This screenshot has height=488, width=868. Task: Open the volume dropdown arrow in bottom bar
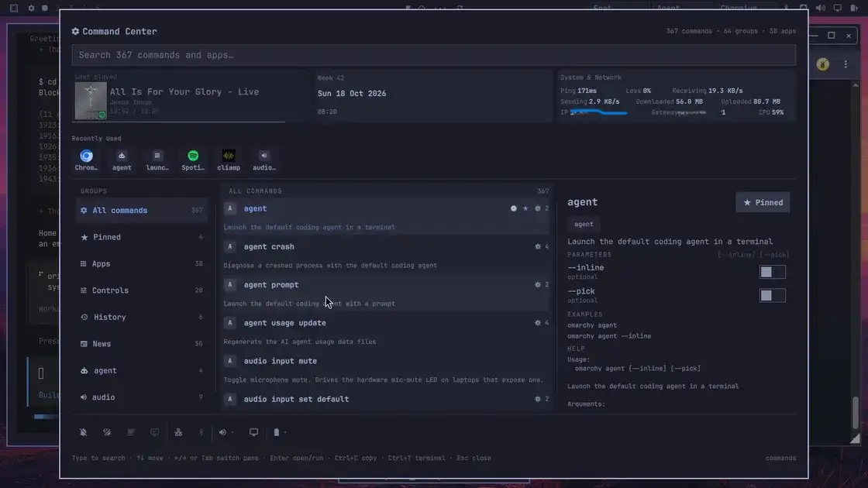(232, 432)
